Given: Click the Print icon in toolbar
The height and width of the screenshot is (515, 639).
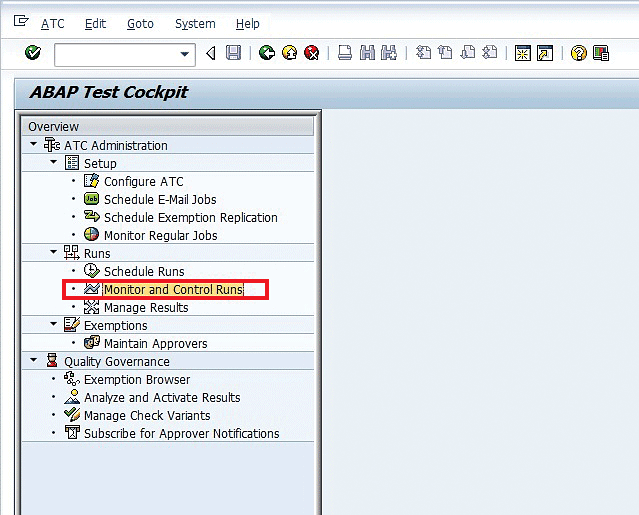Looking at the screenshot, I should tap(345, 53).
